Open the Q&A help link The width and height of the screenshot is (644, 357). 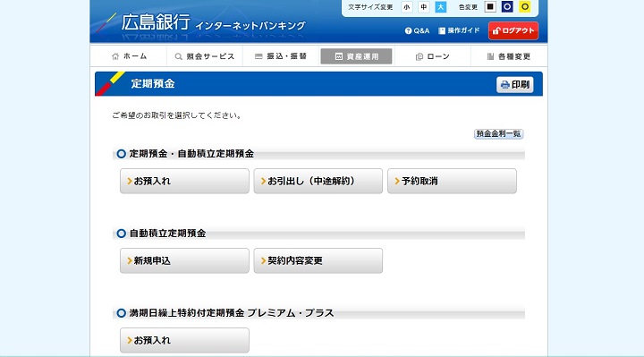coord(418,30)
